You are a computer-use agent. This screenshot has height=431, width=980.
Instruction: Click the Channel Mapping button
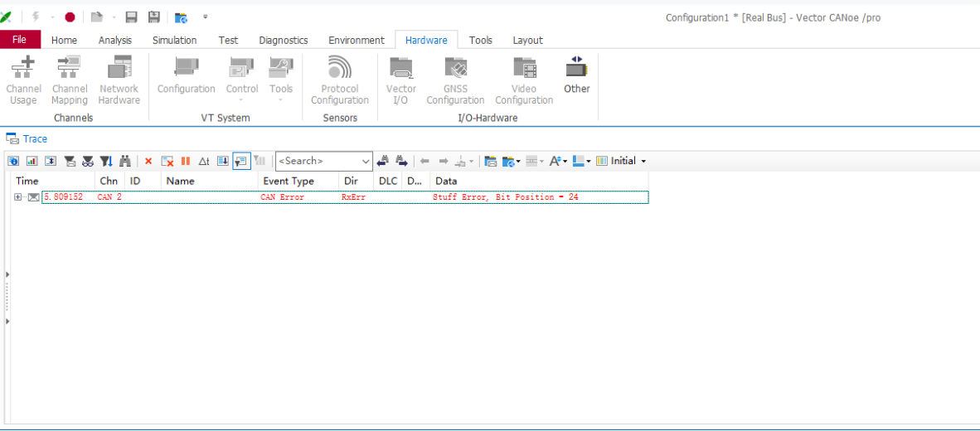(70, 80)
